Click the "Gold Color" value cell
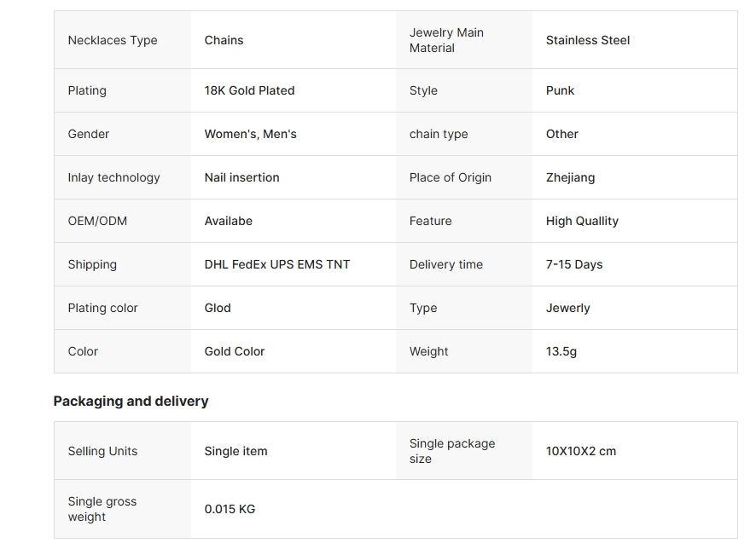Viewport: 756px width, 555px height. [235, 351]
